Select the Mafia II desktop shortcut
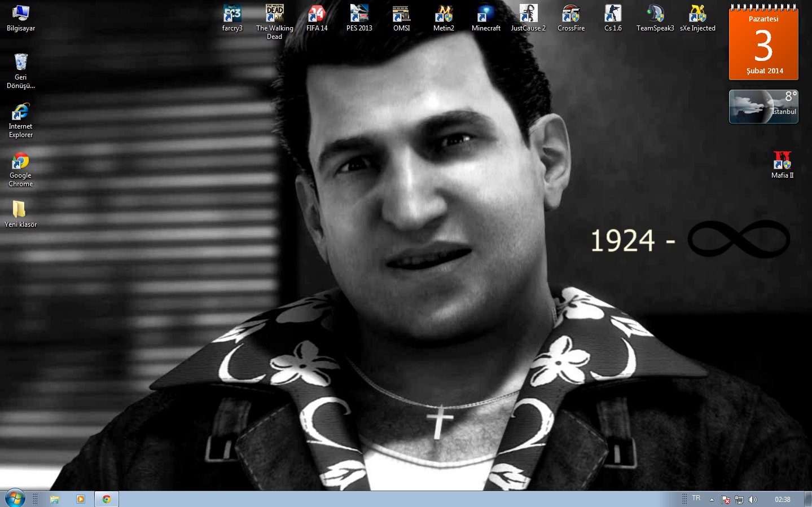 click(783, 165)
